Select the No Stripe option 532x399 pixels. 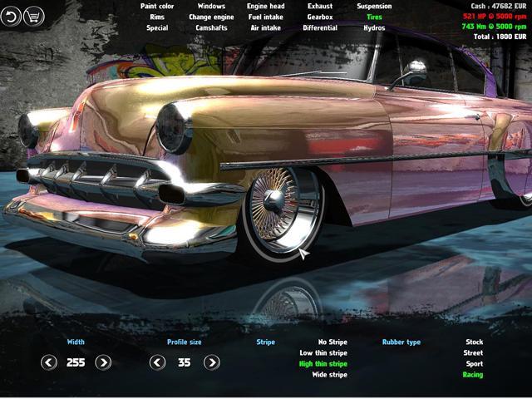[332, 342]
